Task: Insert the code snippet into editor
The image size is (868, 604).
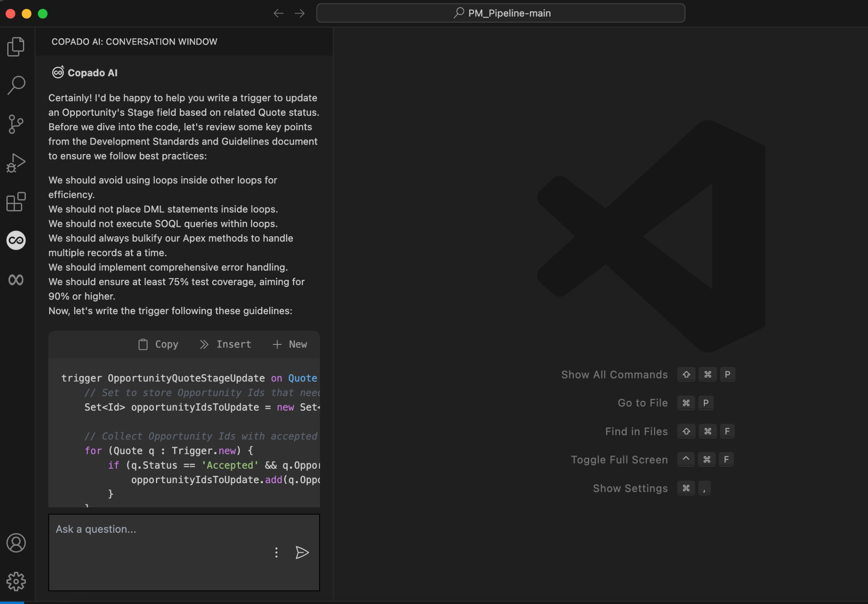Action: pyautogui.click(x=225, y=344)
